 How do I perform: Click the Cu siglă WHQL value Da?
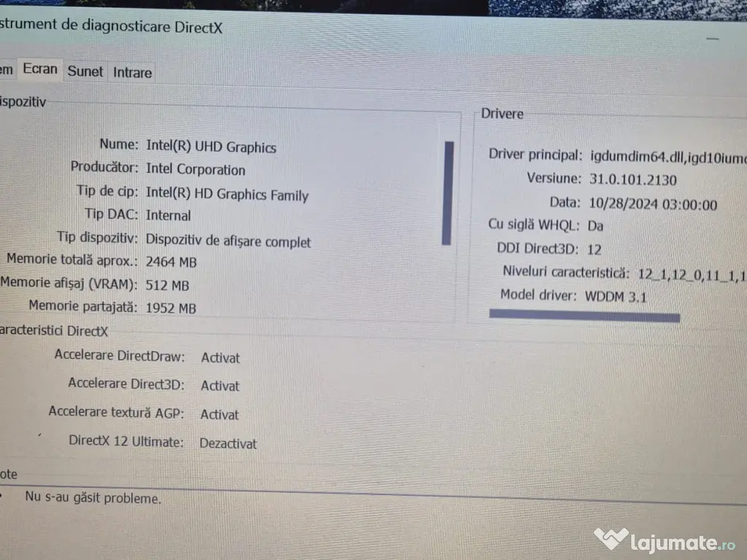(x=596, y=226)
